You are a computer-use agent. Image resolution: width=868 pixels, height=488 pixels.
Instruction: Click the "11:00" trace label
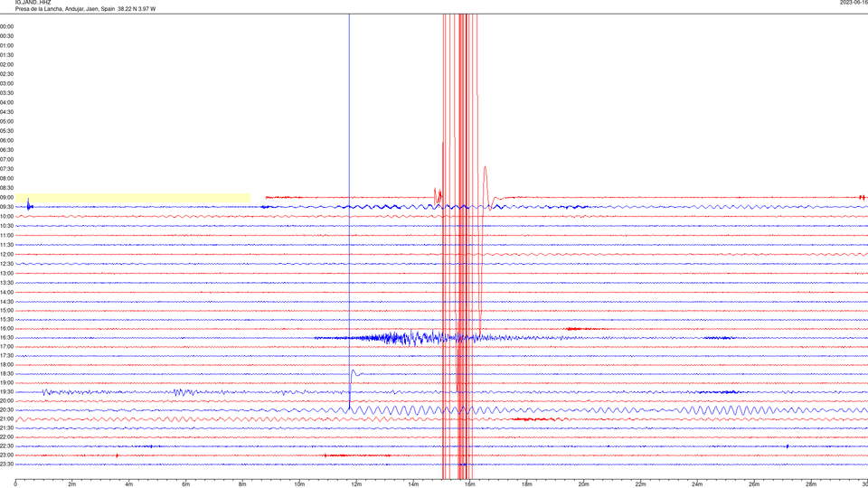(x=6, y=235)
